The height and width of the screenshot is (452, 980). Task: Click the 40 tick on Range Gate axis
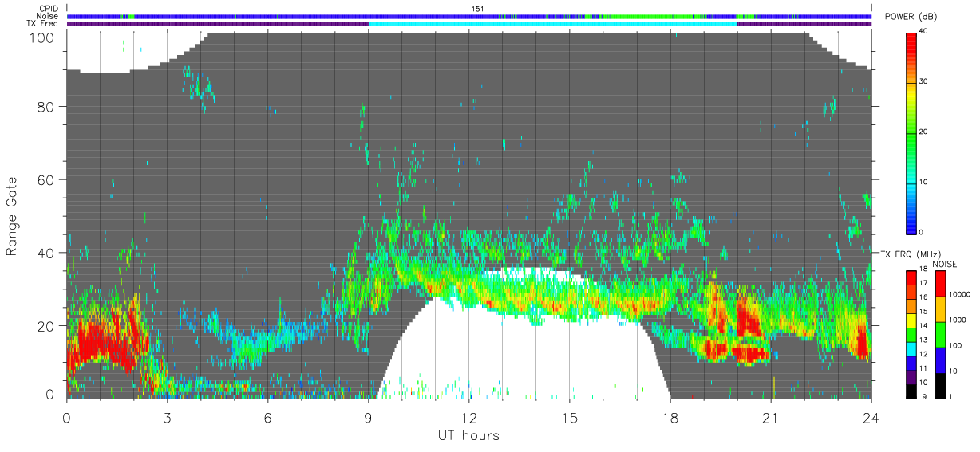[x=45, y=253]
